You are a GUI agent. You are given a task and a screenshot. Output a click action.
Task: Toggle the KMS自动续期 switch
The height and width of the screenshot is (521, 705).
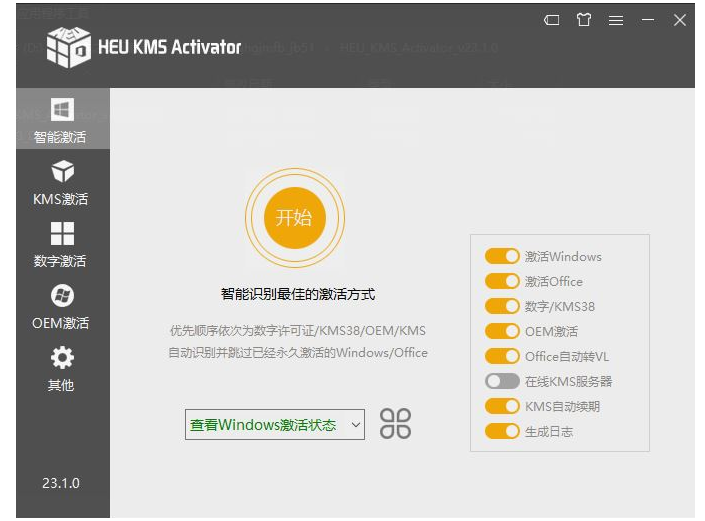[502, 407]
